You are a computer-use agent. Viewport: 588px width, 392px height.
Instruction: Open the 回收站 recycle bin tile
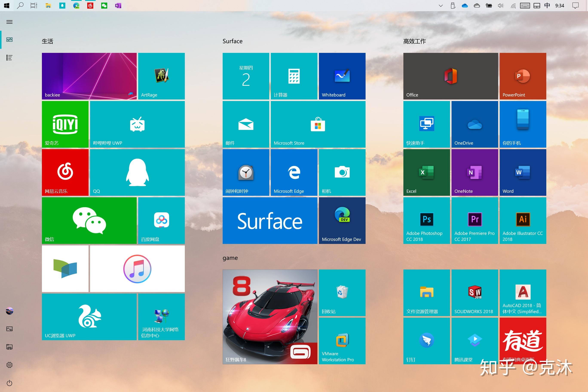click(x=342, y=293)
